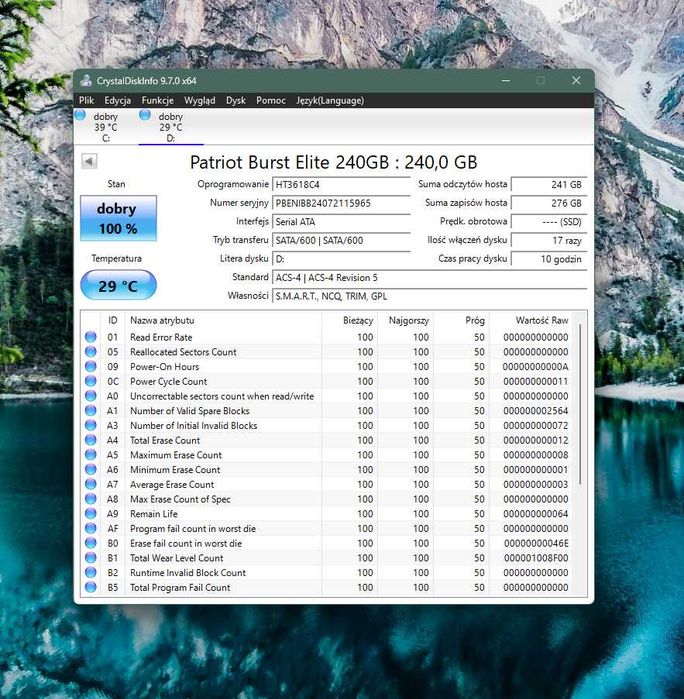Click the rotation speed field ---- (SSD)
The image size is (684, 699).
click(549, 222)
